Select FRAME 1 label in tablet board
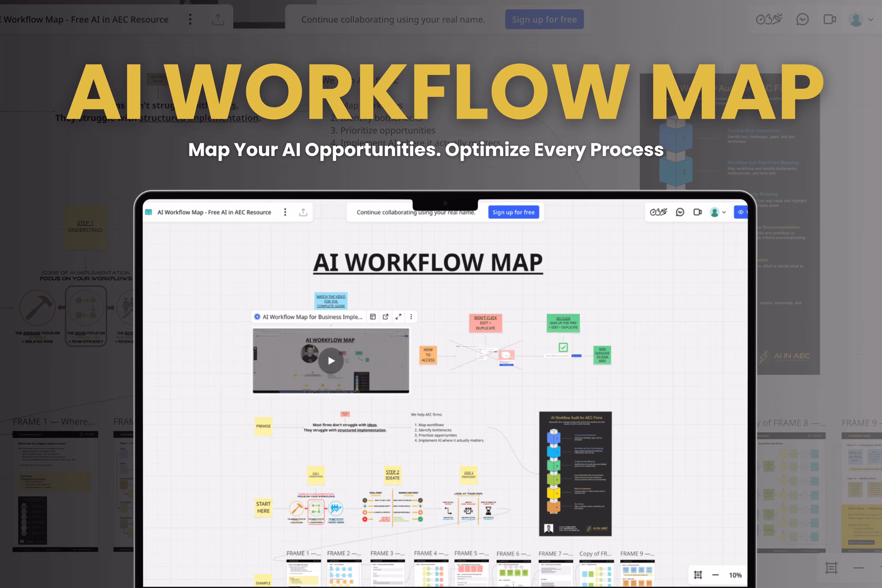Image resolution: width=882 pixels, height=588 pixels. (303, 554)
